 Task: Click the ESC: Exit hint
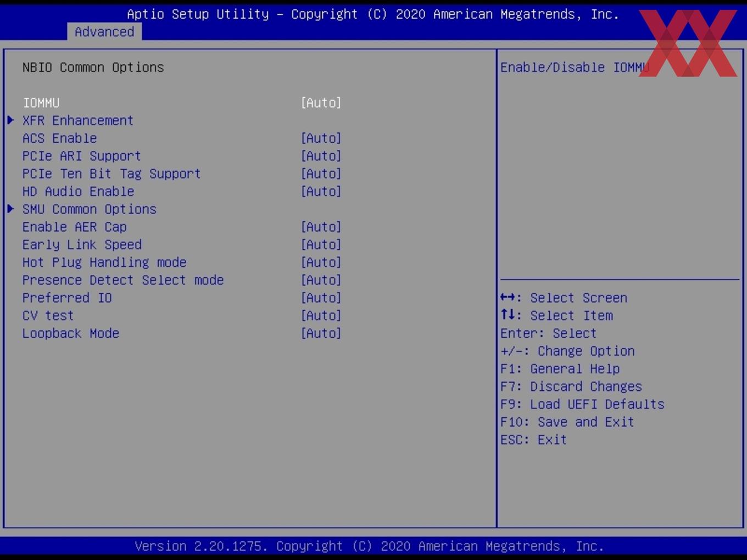[533, 440]
